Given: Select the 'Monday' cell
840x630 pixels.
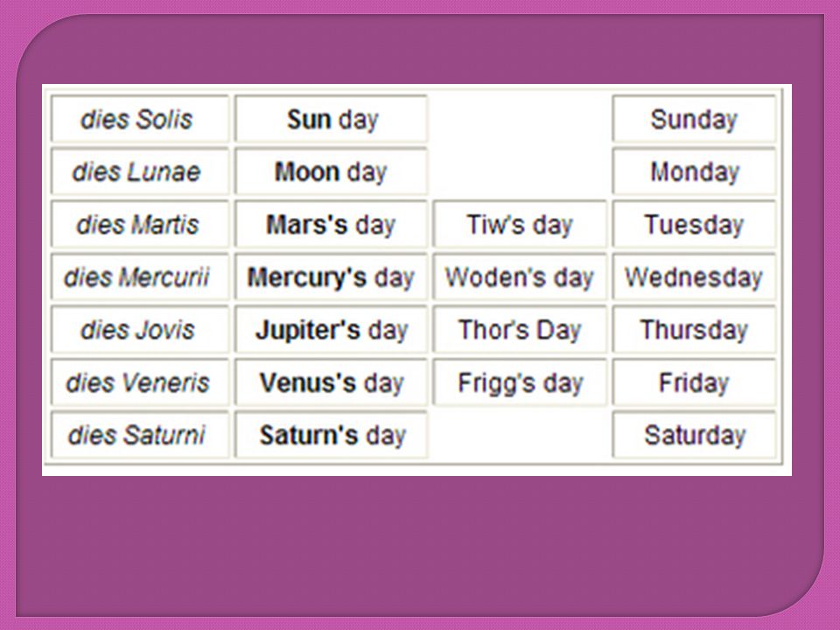Looking at the screenshot, I should pos(694,171).
